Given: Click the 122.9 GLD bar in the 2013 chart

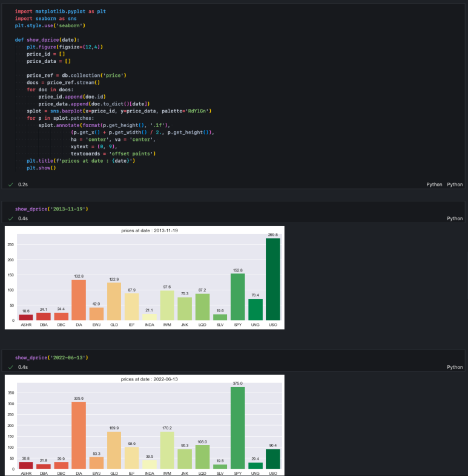Looking at the screenshot, I should pos(114,301).
